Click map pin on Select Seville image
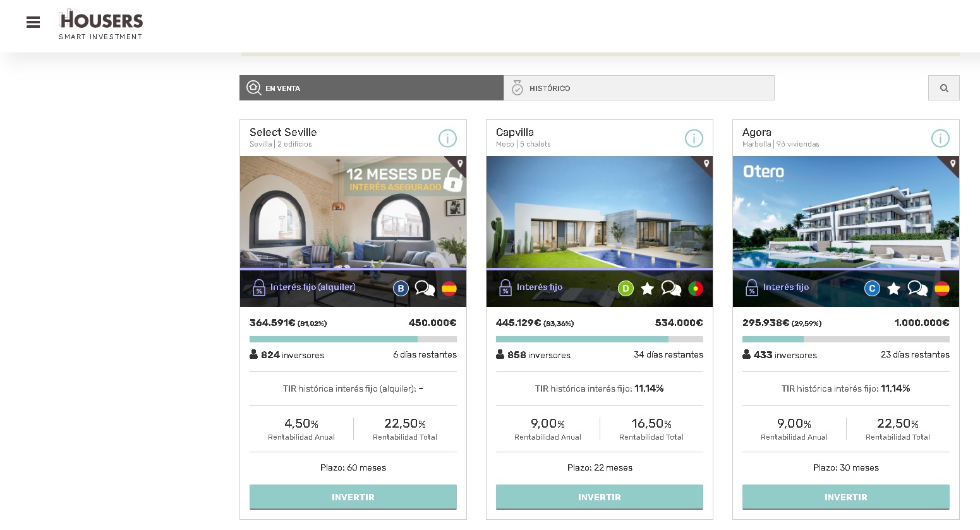Image resolution: width=980 pixels, height=530 pixels. click(x=460, y=164)
